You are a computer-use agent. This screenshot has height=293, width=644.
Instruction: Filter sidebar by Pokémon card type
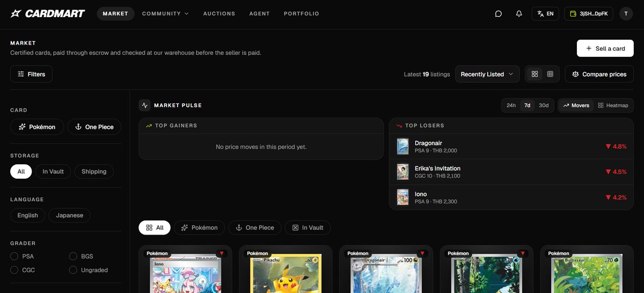pos(37,127)
